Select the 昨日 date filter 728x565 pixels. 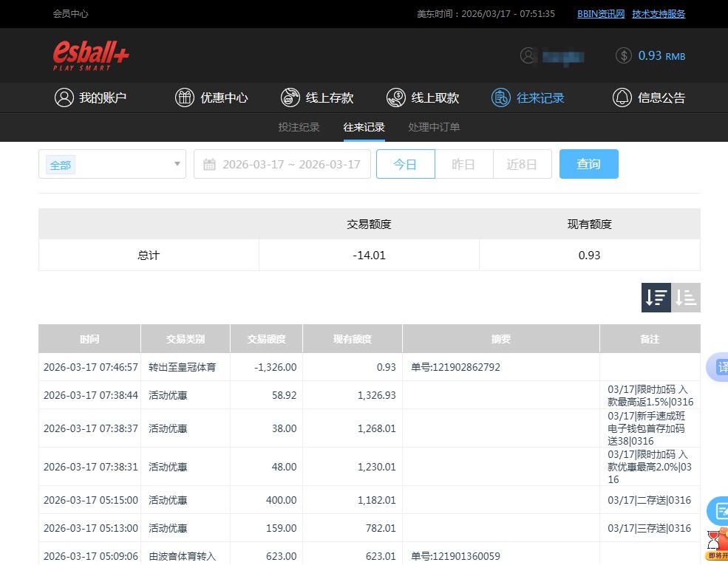[x=463, y=164]
